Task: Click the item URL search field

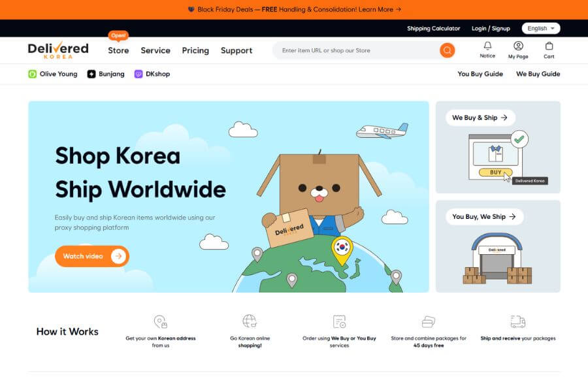Action: click(x=353, y=50)
